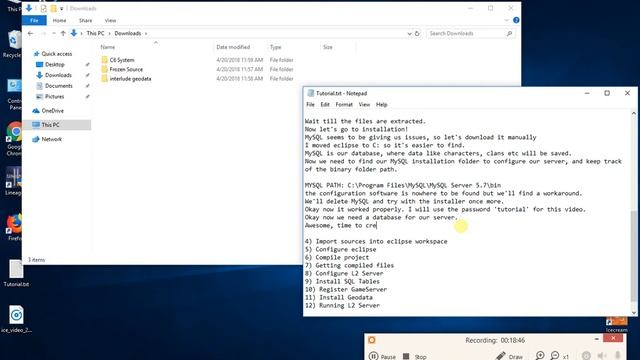Select the Control Panel desktop icon

pos(14,94)
